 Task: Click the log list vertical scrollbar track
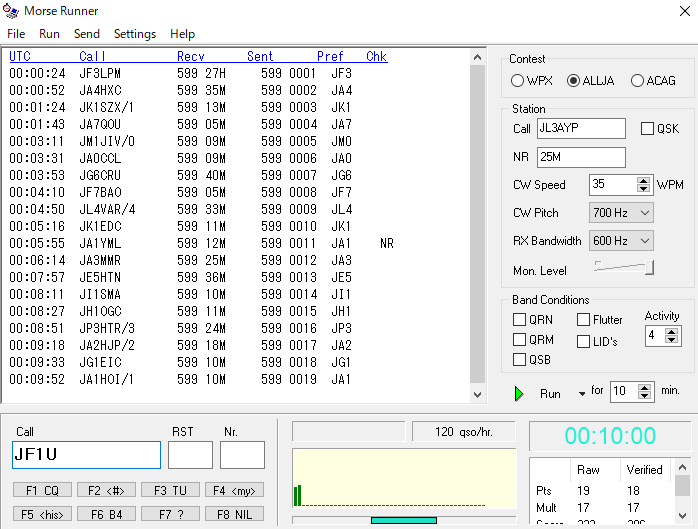tap(477, 225)
